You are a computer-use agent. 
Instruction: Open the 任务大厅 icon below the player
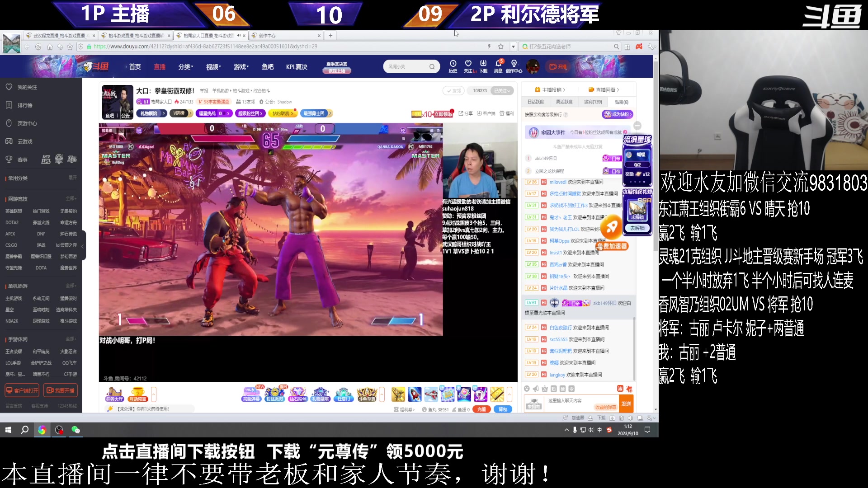click(114, 394)
